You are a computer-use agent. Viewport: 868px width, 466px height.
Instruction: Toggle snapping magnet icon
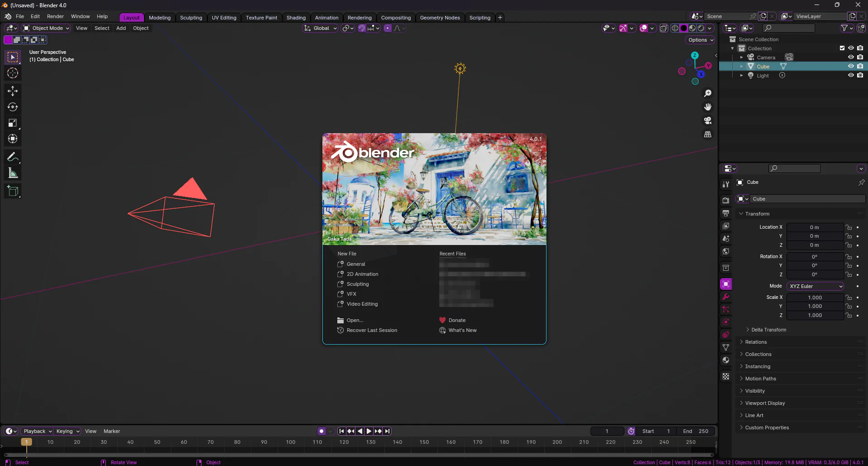[362, 28]
